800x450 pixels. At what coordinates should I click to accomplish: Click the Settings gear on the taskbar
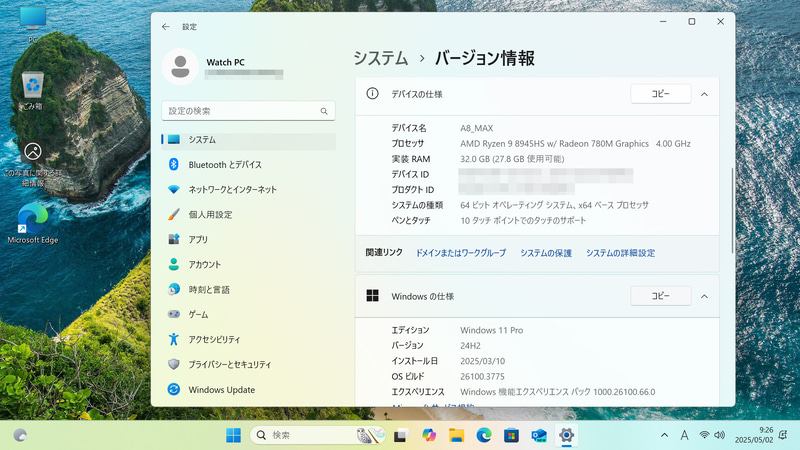pyautogui.click(x=566, y=435)
